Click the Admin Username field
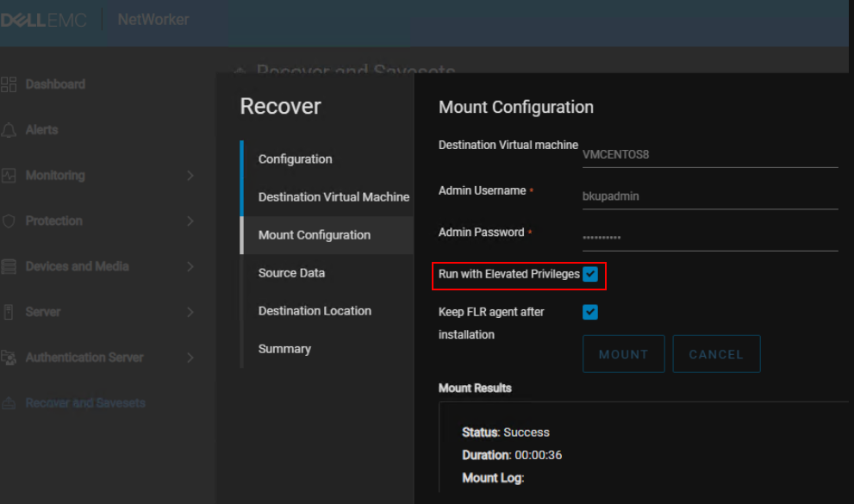Screen dimensions: 854x504 711,196
